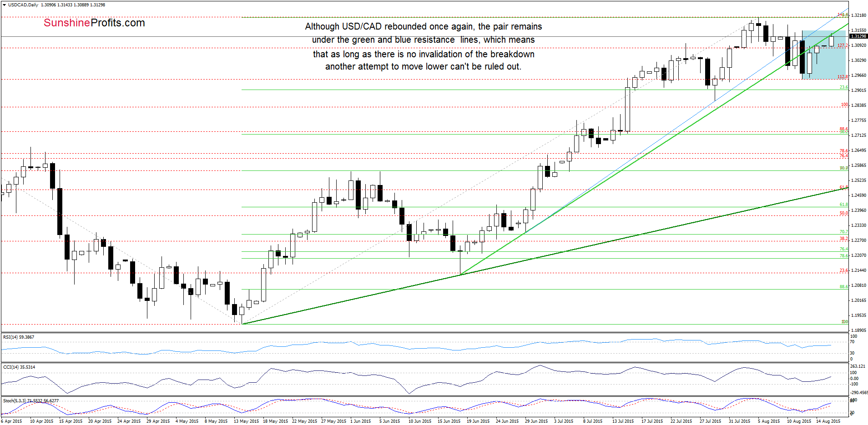Click the blue shaded rectangle on the chart
The image size is (868, 425).
[823, 55]
